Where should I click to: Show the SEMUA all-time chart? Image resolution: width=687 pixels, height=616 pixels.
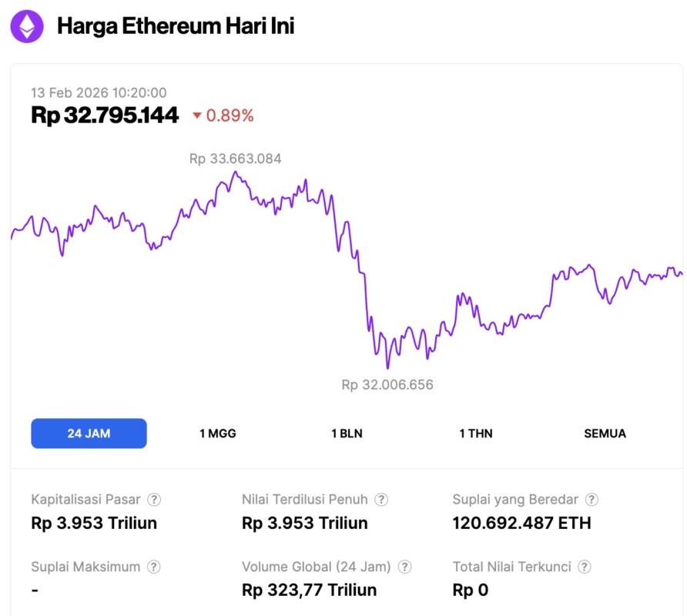pos(605,434)
